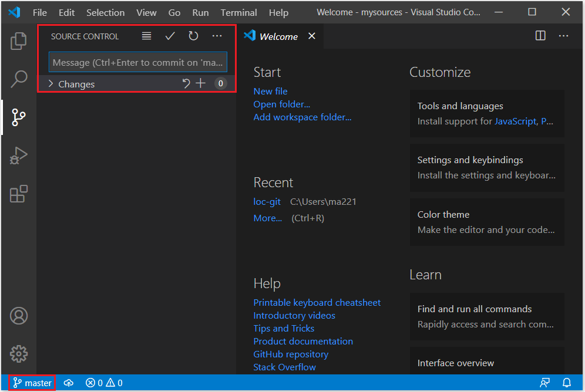The width and height of the screenshot is (585, 392).
Task: Click the Changes count badge
Action: pos(220,83)
